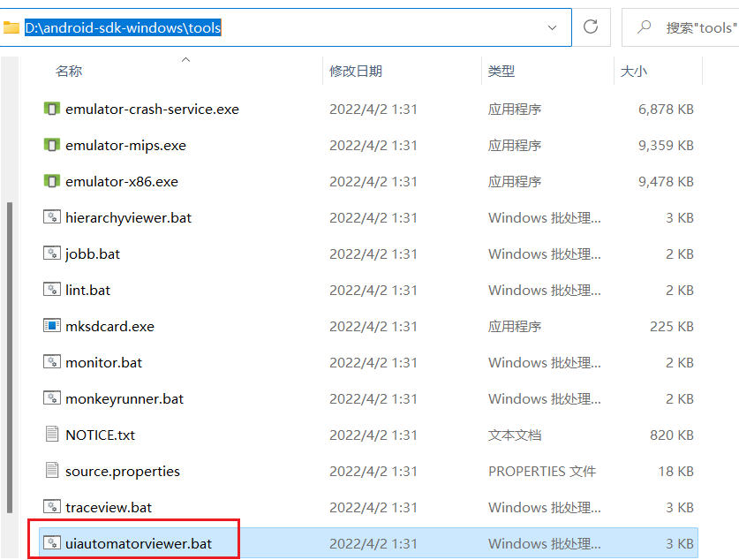
Task: Click the emulator-x86.exe file icon
Action: [52, 181]
